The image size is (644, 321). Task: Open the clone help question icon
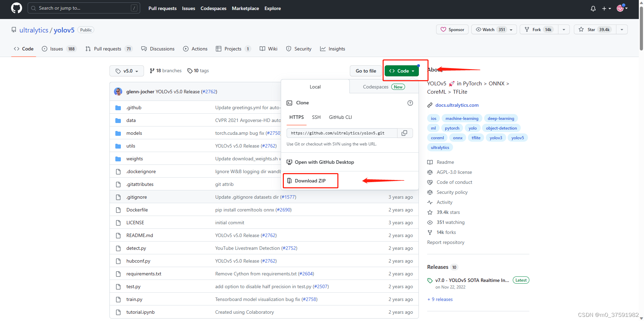point(410,103)
